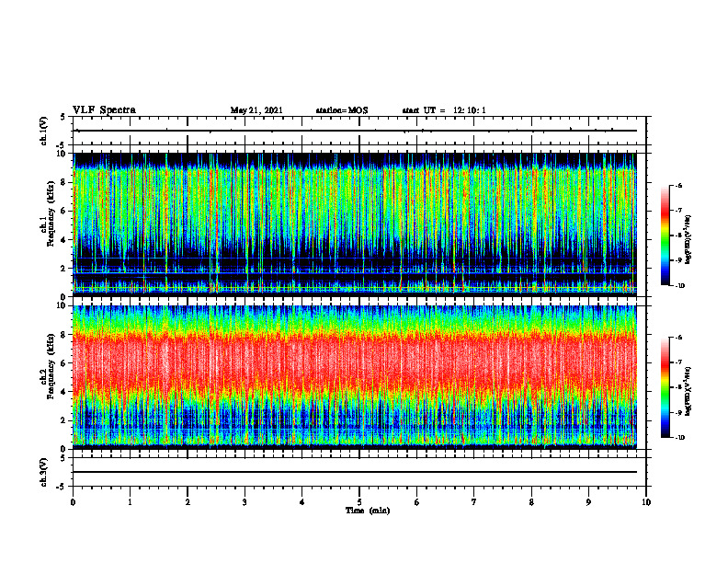728x563 pixels.
Task: Click the ch.1 color bar log(PSD) label
Action: [x=688, y=240]
